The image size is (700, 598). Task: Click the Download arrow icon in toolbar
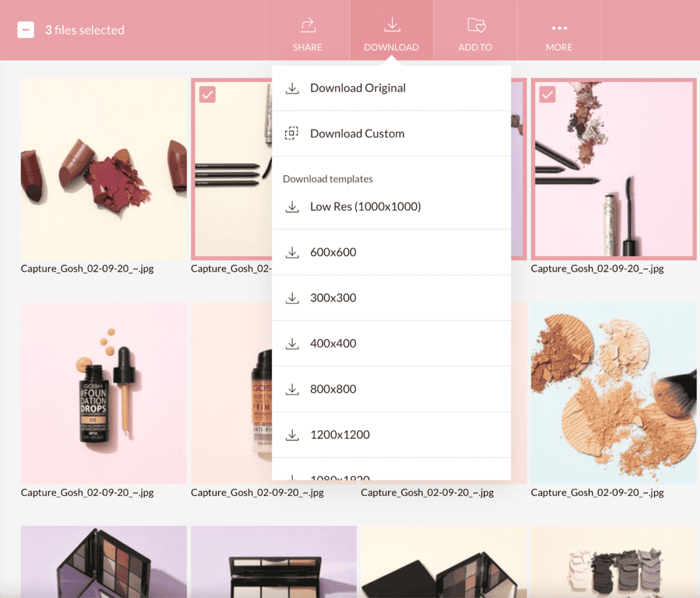[392, 24]
